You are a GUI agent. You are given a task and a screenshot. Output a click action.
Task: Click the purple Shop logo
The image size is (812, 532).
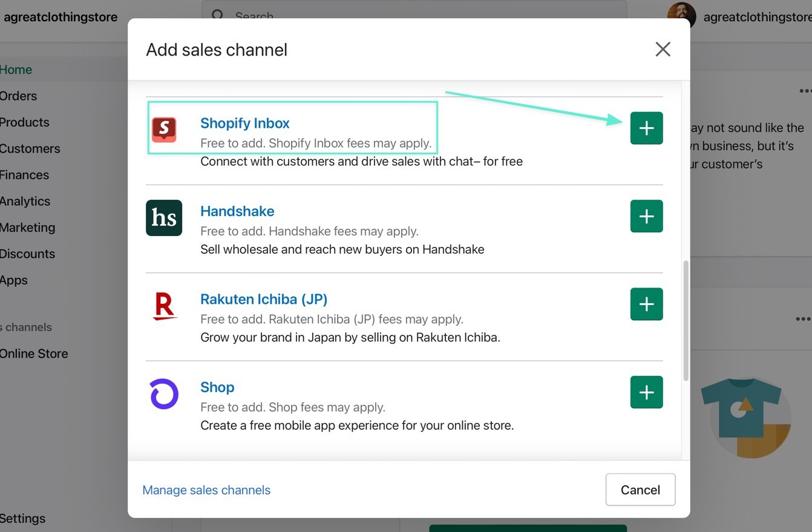pyautogui.click(x=164, y=394)
